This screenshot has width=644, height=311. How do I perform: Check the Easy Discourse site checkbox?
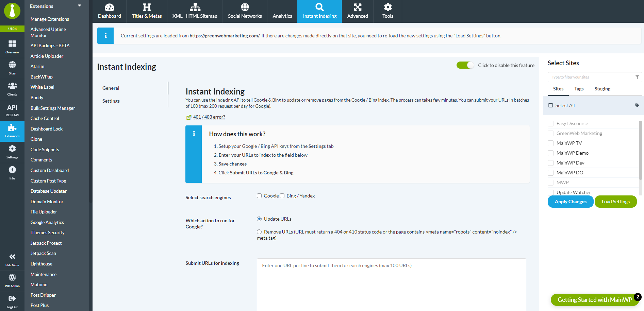550,123
